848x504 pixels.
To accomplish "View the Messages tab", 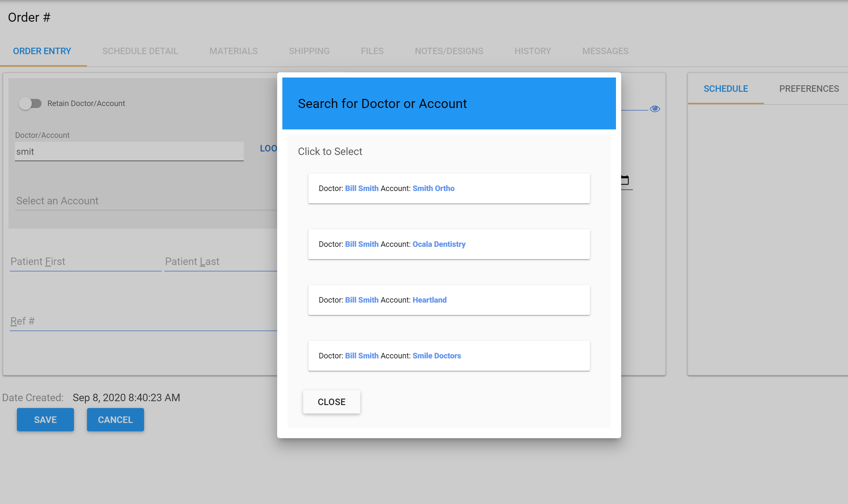I will 605,51.
